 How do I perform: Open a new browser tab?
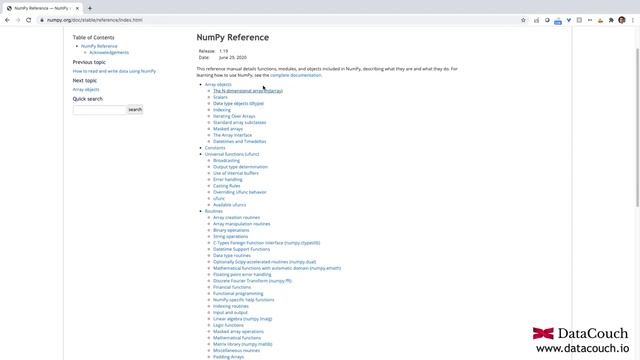tap(90, 8)
